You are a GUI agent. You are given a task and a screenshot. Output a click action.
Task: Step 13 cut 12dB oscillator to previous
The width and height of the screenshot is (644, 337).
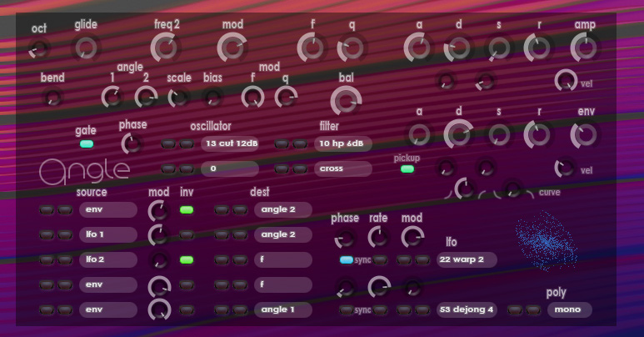coord(168,144)
